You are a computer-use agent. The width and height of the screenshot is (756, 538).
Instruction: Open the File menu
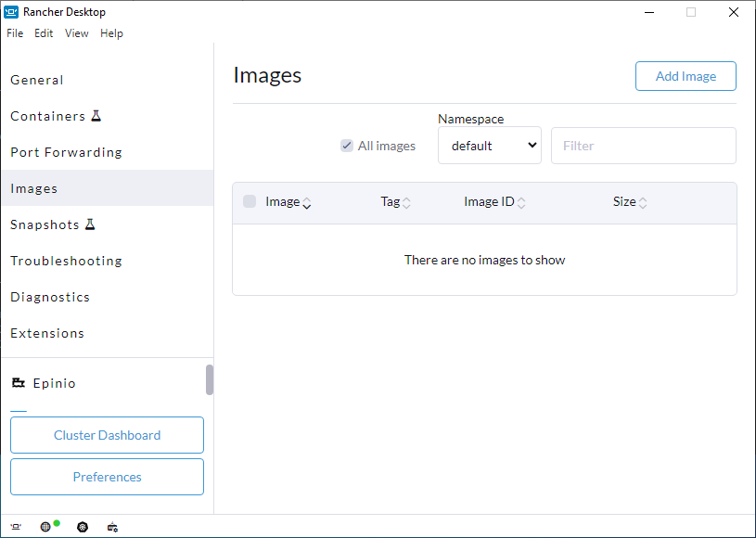15,33
